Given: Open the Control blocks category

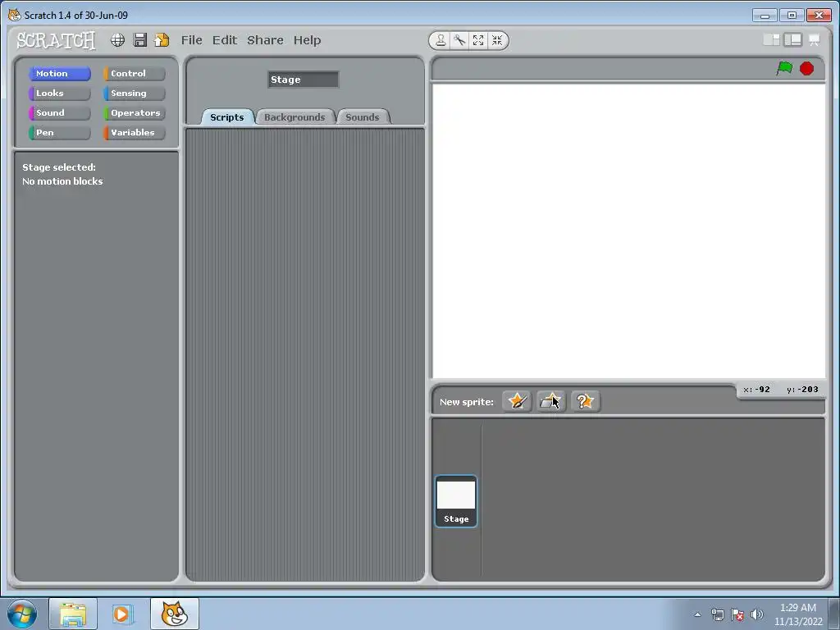Looking at the screenshot, I should [x=135, y=73].
